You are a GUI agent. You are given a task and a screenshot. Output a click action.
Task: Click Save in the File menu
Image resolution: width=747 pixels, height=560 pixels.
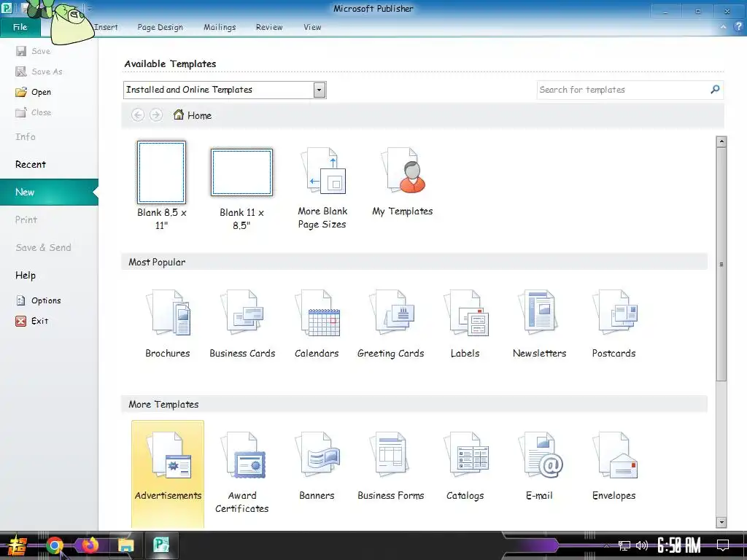[x=33, y=51]
